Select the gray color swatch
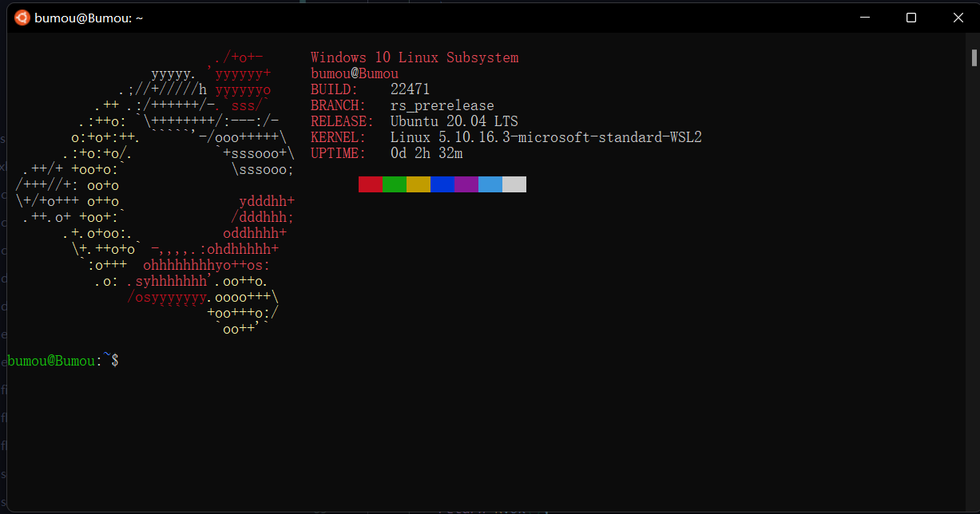Viewport: 980px width, 514px height. (514, 184)
